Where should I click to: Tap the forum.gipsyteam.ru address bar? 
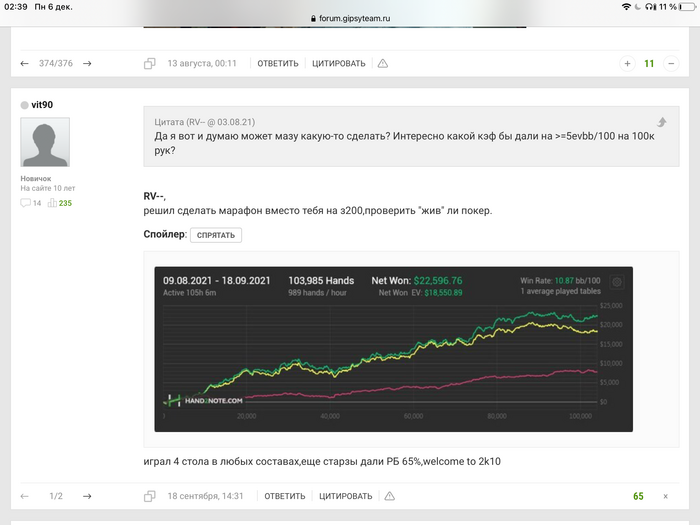point(350,18)
